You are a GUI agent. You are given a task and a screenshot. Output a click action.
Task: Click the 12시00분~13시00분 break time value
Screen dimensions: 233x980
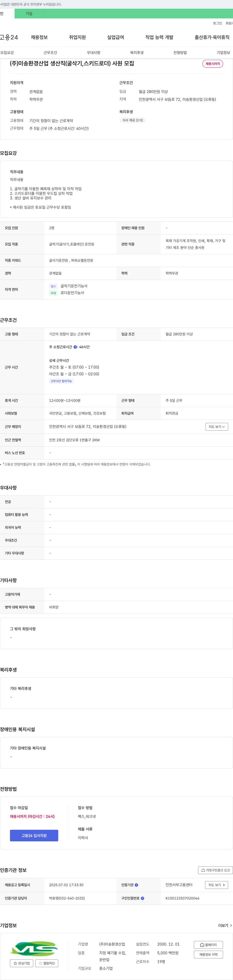[x=65, y=401]
